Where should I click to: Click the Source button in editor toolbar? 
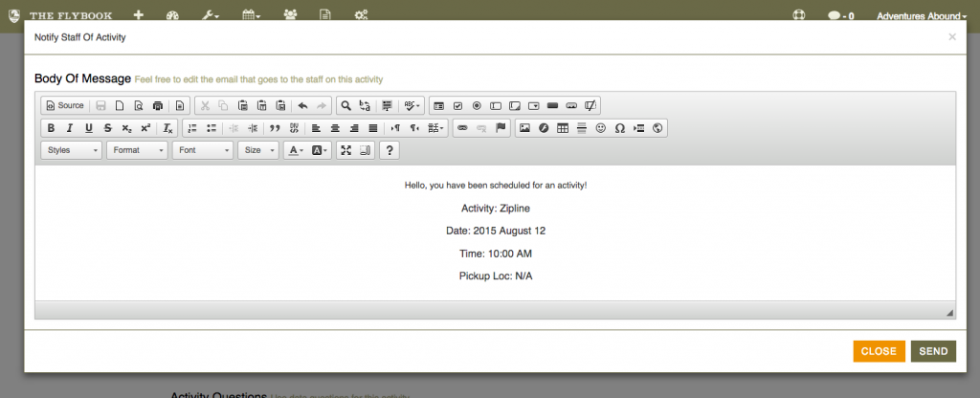[x=65, y=105]
